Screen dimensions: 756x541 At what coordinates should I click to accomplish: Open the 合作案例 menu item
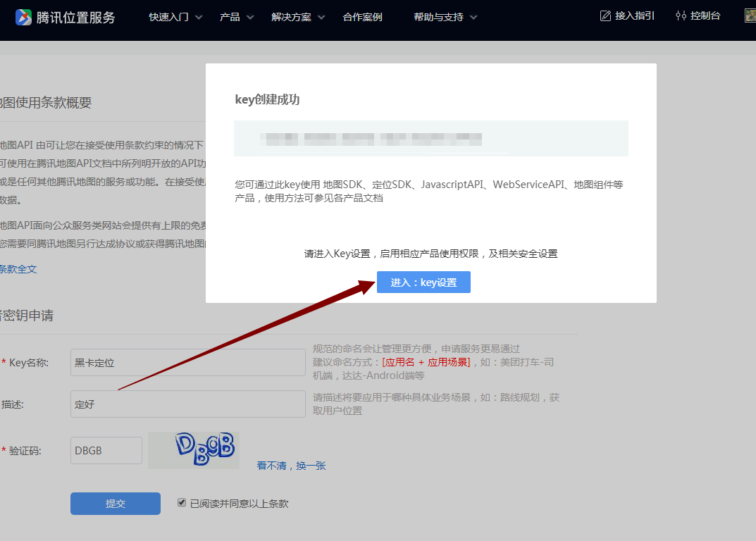(362, 17)
